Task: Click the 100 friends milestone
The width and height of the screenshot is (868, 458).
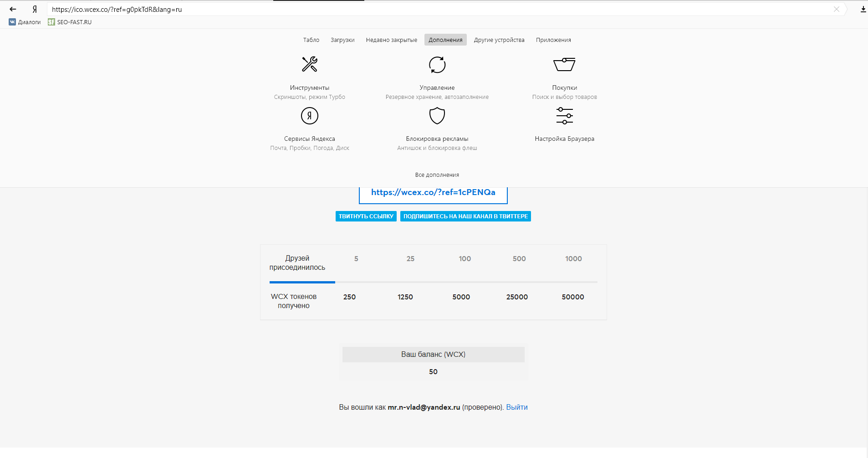Action: 465,259
